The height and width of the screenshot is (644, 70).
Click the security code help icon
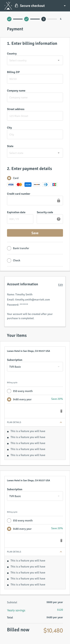[59, 219]
